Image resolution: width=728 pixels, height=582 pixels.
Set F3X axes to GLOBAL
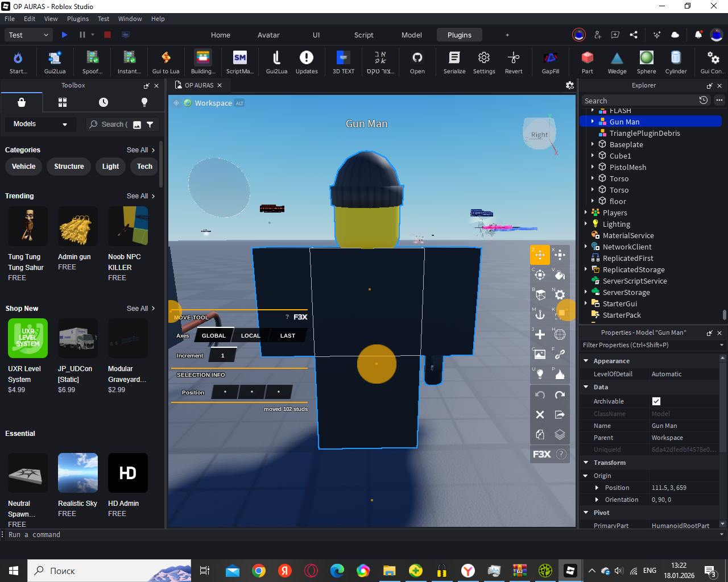(214, 335)
